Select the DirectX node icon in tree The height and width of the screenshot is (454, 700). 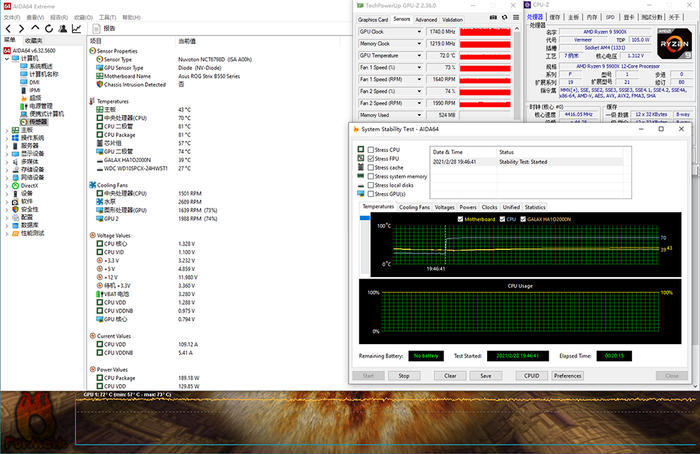pos(16,185)
